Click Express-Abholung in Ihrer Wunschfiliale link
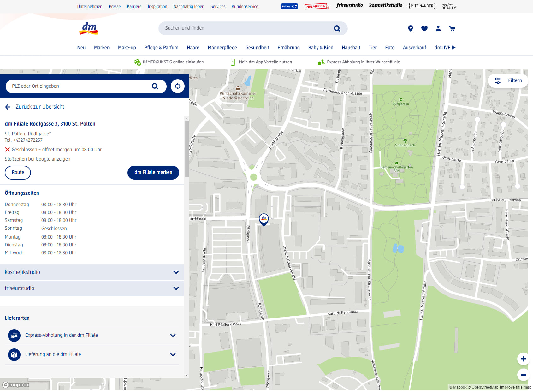The height and width of the screenshot is (392, 533). click(359, 62)
